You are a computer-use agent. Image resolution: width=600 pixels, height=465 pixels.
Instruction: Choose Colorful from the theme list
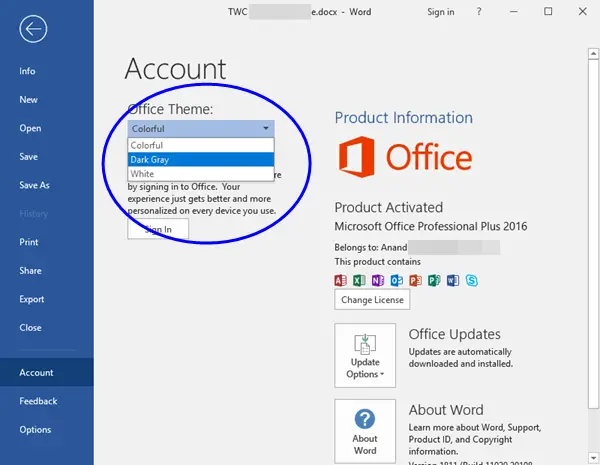click(201, 145)
